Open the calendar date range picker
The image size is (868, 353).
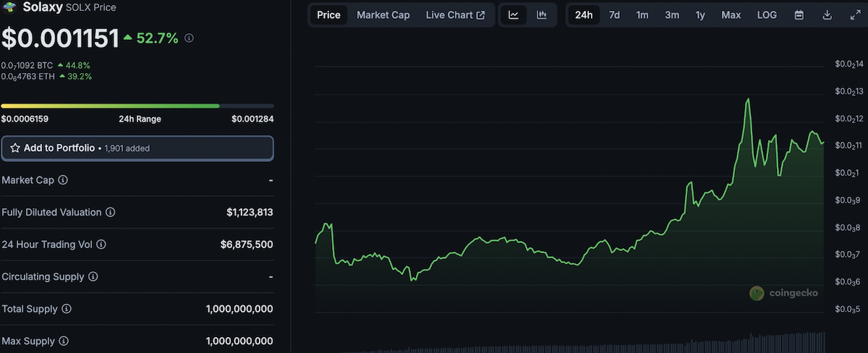[x=799, y=15]
